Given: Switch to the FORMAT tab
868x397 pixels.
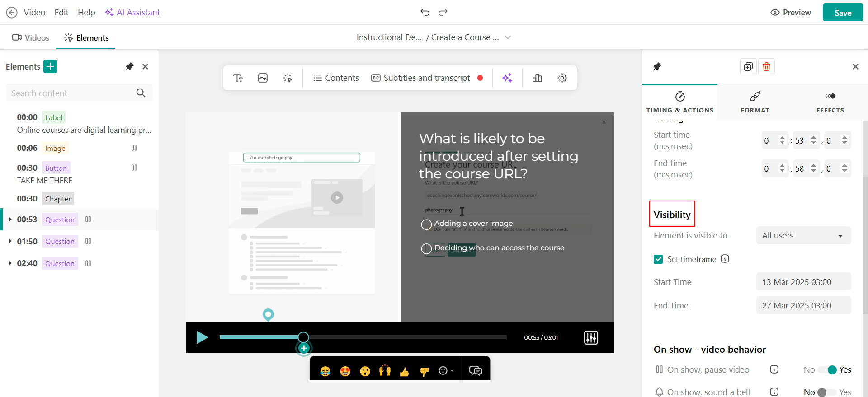Looking at the screenshot, I should [x=755, y=103].
